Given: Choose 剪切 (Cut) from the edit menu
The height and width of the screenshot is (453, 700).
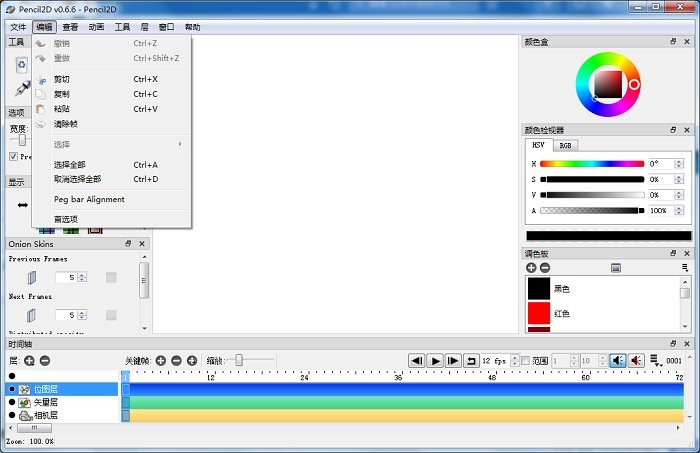Looking at the screenshot, I should [62, 79].
